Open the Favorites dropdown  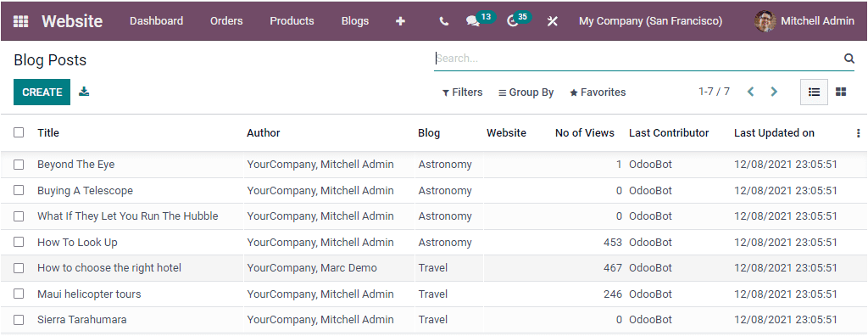tap(598, 92)
